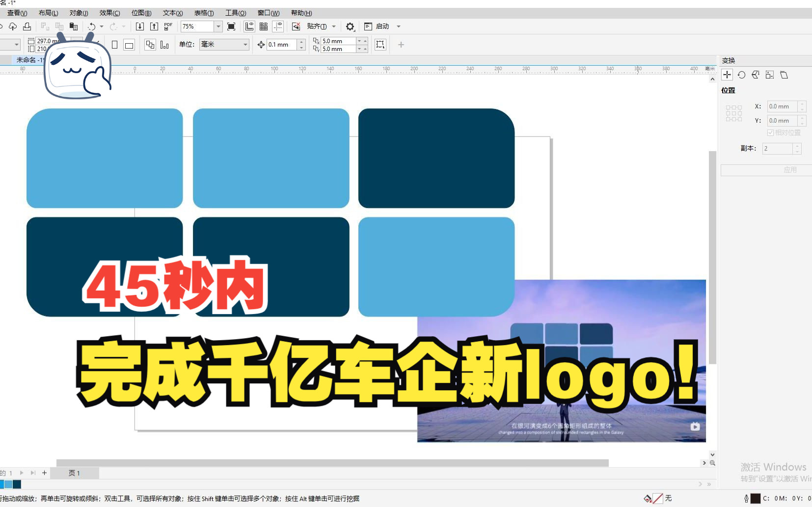Click the Print icon in toolbar
The width and height of the screenshot is (812, 507).
click(x=27, y=26)
